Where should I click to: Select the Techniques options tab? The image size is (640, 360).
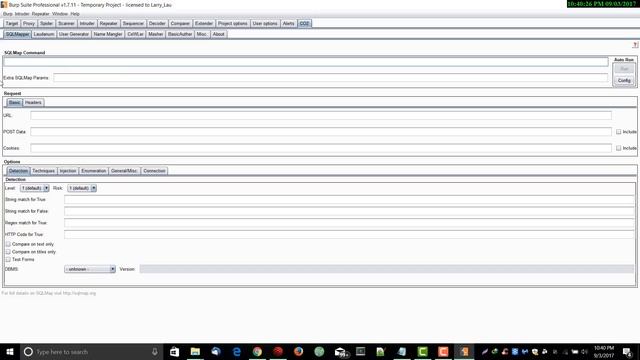click(x=43, y=171)
